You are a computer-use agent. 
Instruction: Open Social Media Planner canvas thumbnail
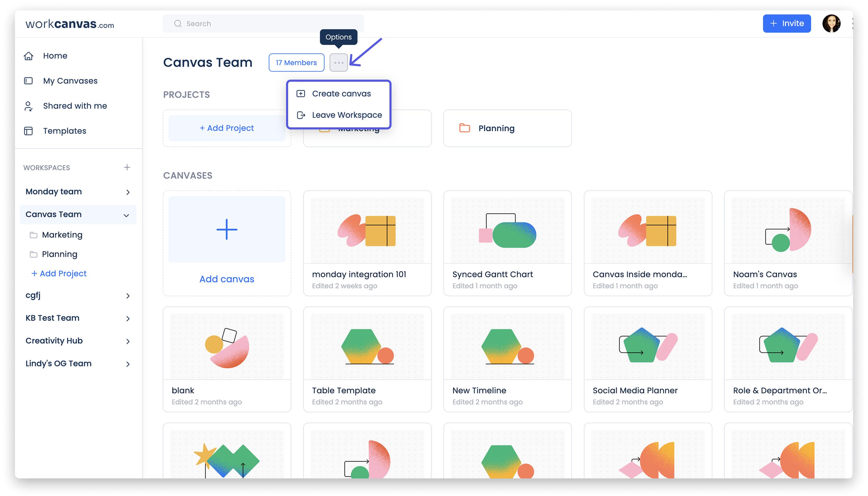647,347
